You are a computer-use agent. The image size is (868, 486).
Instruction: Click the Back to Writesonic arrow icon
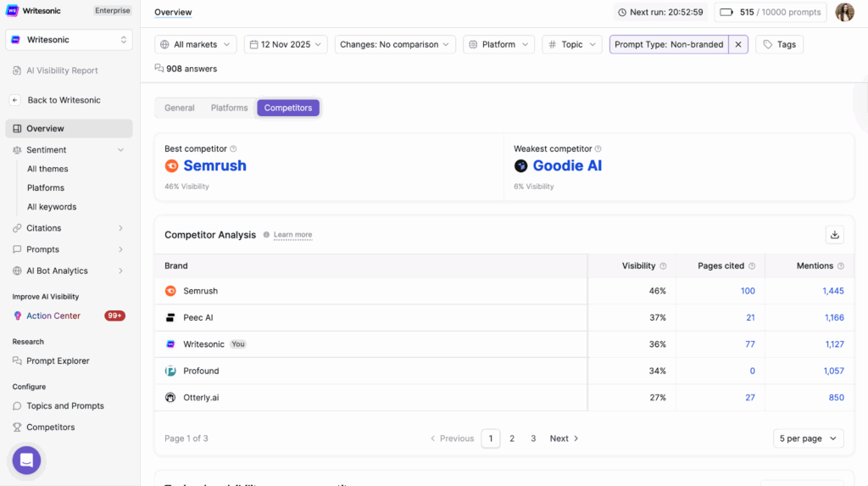pyautogui.click(x=15, y=100)
